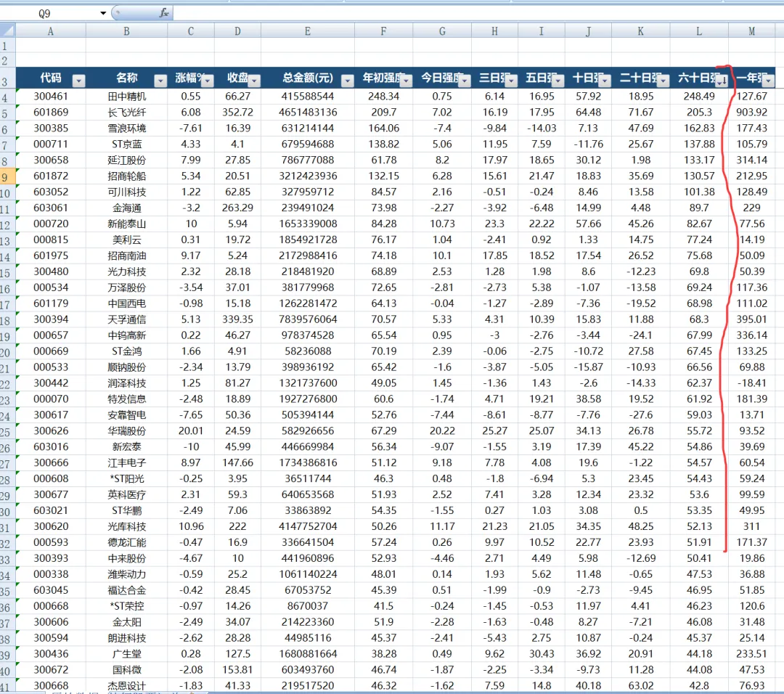The height and width of the screenshot is (694, 784).
Task: Click stock name ST华鹏
Action: (126, 510)
